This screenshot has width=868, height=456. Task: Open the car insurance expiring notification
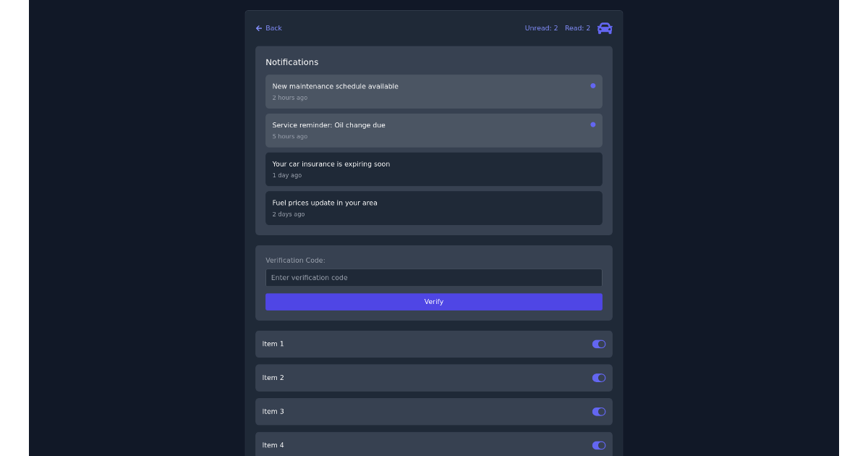click(x=434, y=169)
